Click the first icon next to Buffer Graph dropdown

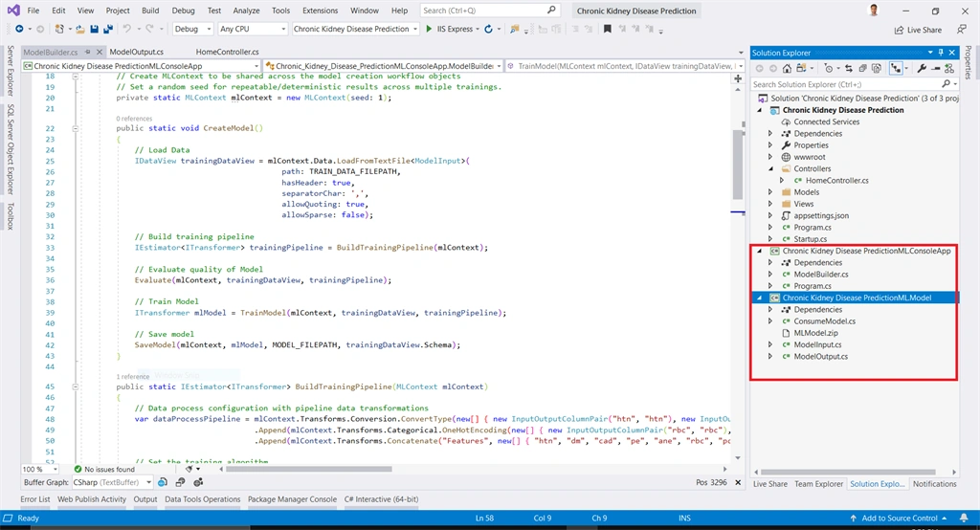163,482
